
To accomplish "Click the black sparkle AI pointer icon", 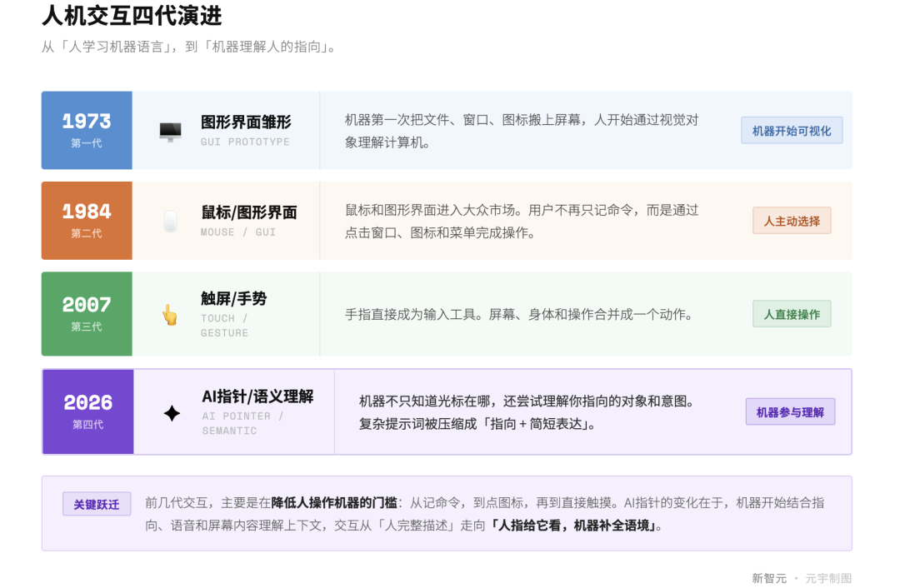I will point(172,413).
